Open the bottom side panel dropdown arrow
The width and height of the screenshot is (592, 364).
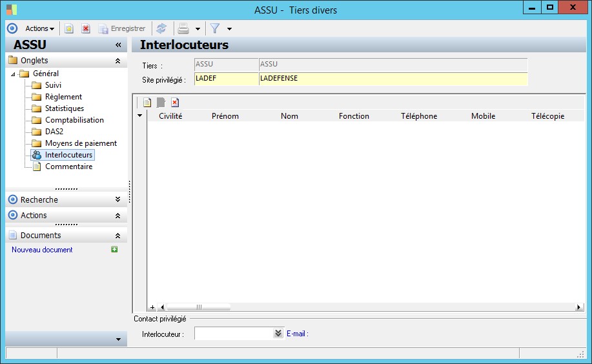click(119, 339)
